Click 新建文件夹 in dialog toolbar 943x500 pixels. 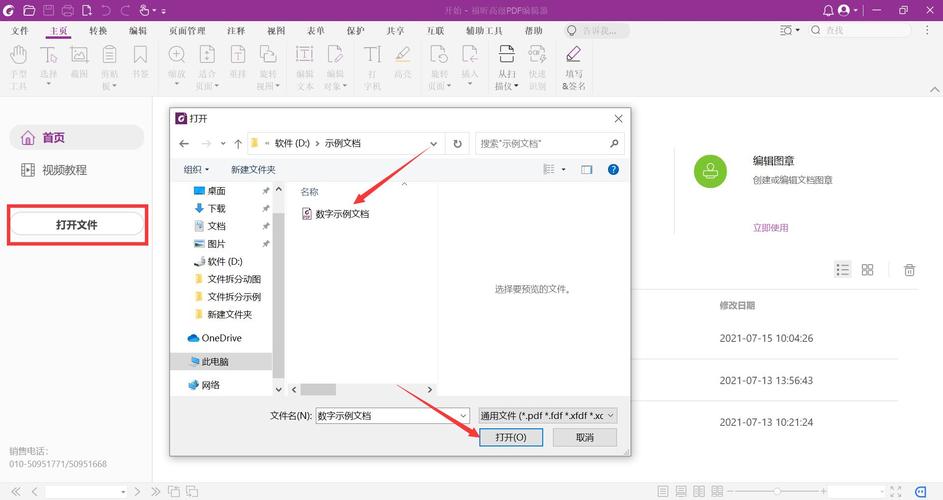pyautogui.click(x=253, y=170)
